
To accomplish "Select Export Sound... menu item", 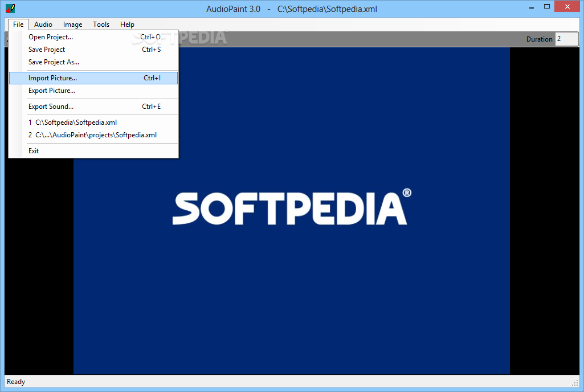I will [93, 107].
